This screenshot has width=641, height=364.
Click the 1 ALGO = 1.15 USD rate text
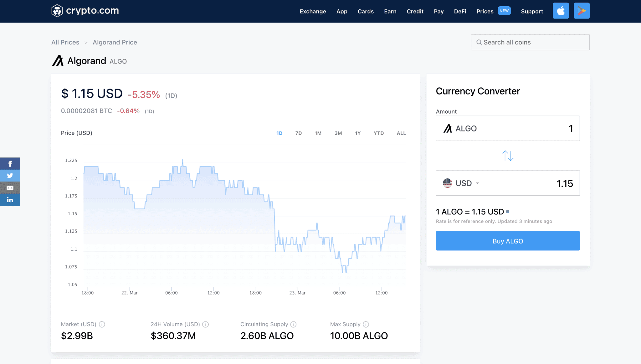[x=470, y=212]
